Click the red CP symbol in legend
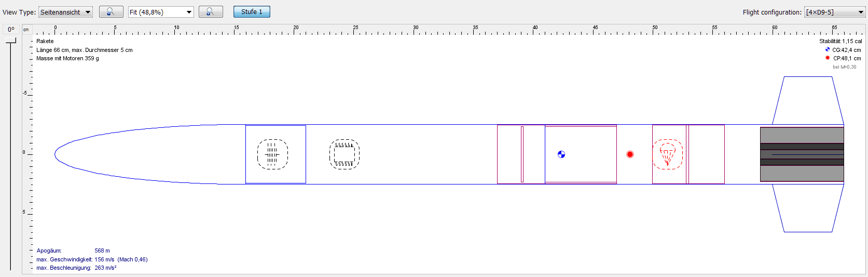Viewport: 868px width, 277px height. point(828,58)
